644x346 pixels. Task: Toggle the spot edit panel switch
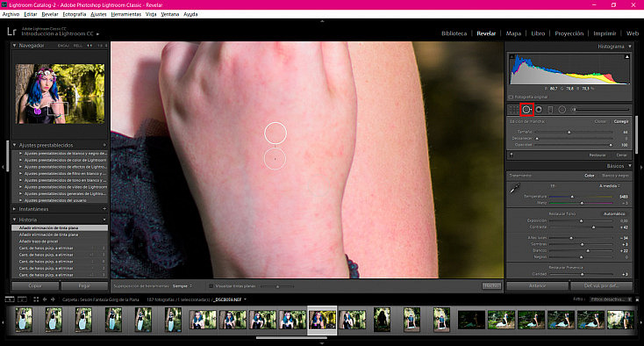[x=512, y=155]
